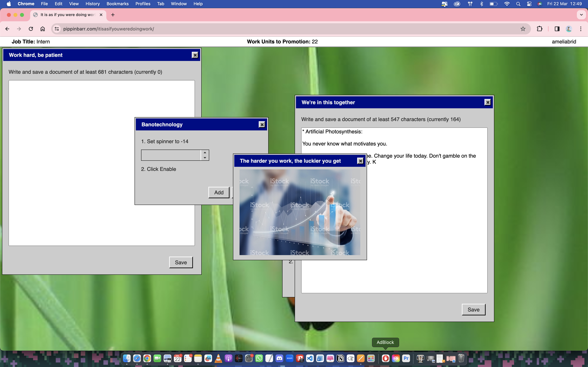Open Notion from the dock
Image resolution: width=588 pixels, height=367 pixels.
pos(340,358)
